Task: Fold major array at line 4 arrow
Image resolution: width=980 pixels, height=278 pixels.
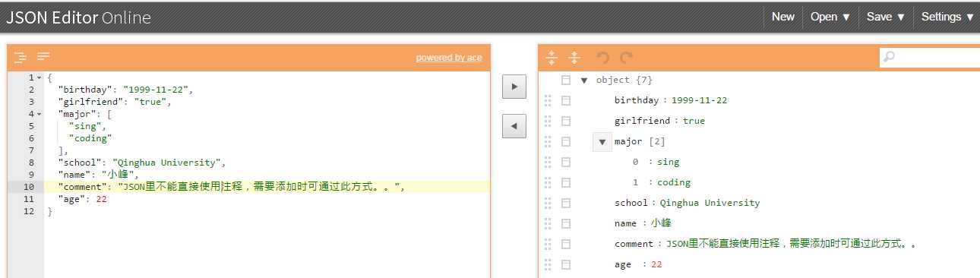Action: (x=40, y=114)
